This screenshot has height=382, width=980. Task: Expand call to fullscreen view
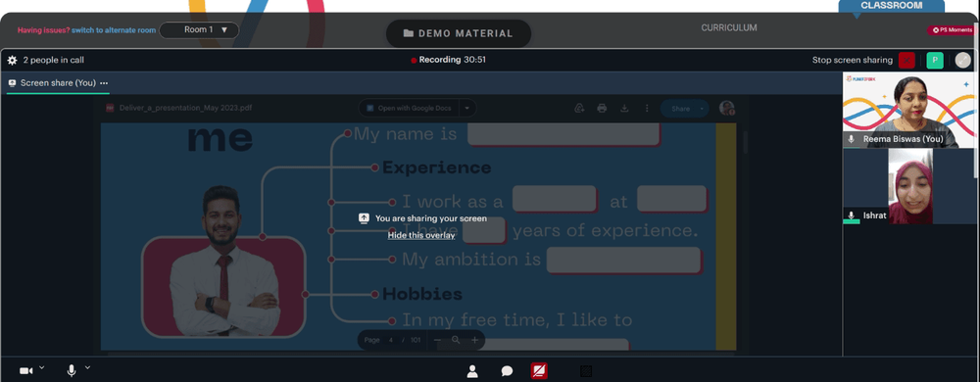pyautogui.click(x=963, y=60)
